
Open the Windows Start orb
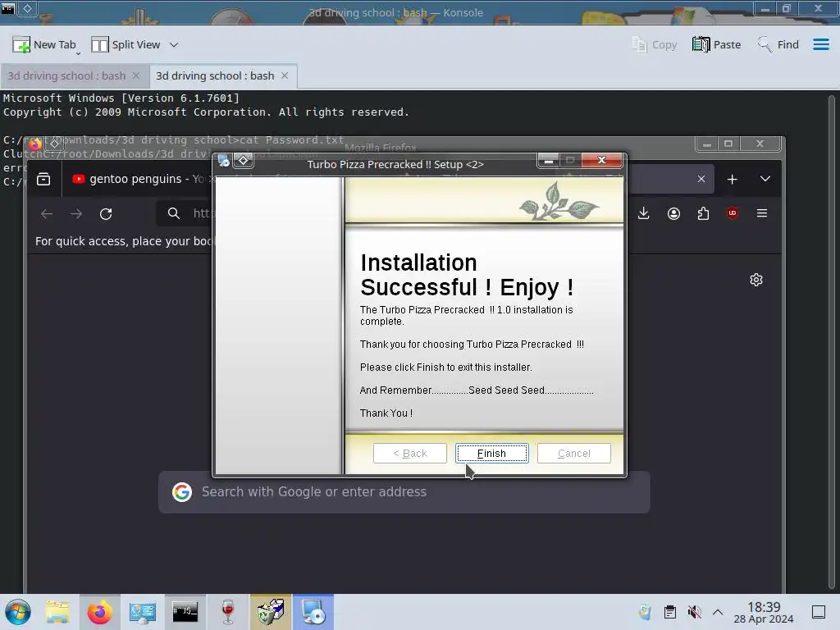(18, 612)
